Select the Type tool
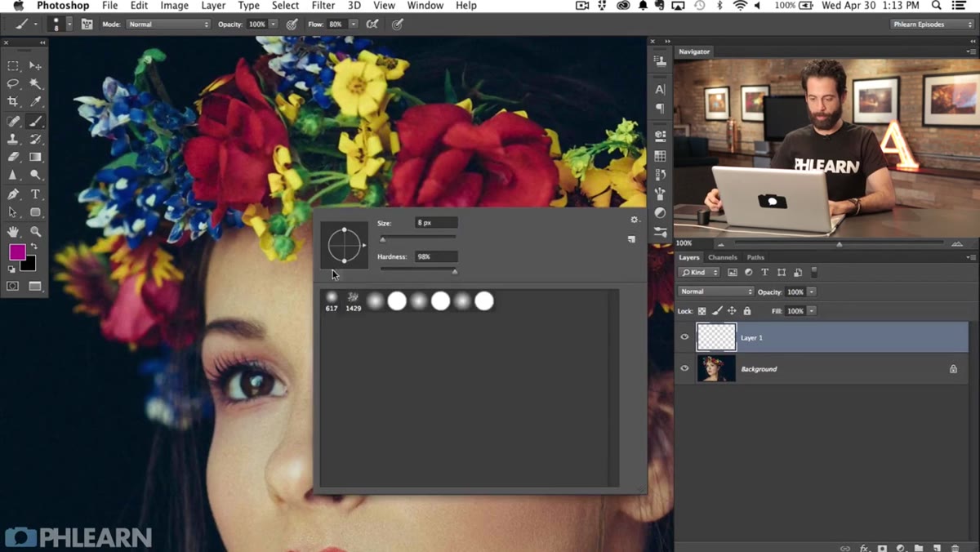This screenshot has height=552, width=980. tap(35, 194)
